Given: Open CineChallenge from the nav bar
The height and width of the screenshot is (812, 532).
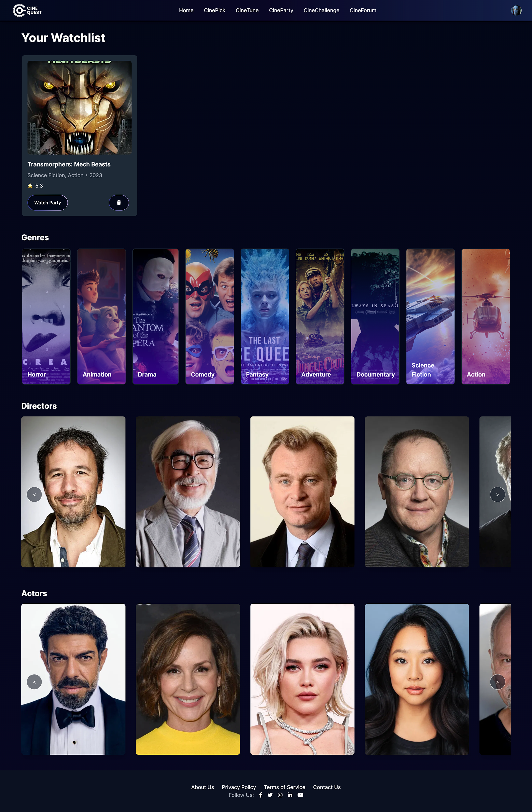Looking at the screenshot, I should point(321,10).
